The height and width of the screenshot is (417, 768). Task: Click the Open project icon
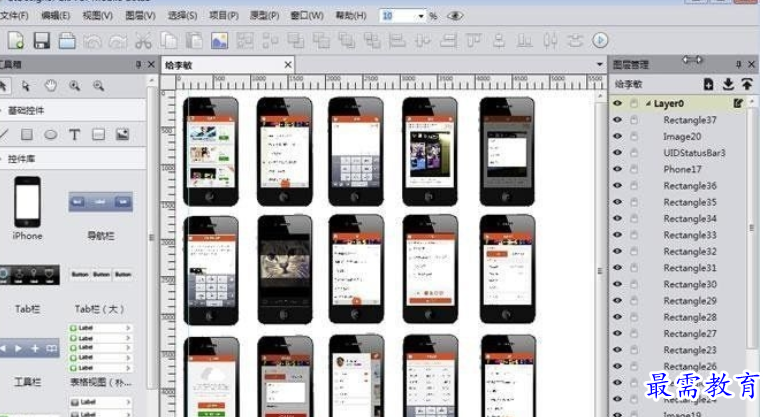(x=67, y=40)
